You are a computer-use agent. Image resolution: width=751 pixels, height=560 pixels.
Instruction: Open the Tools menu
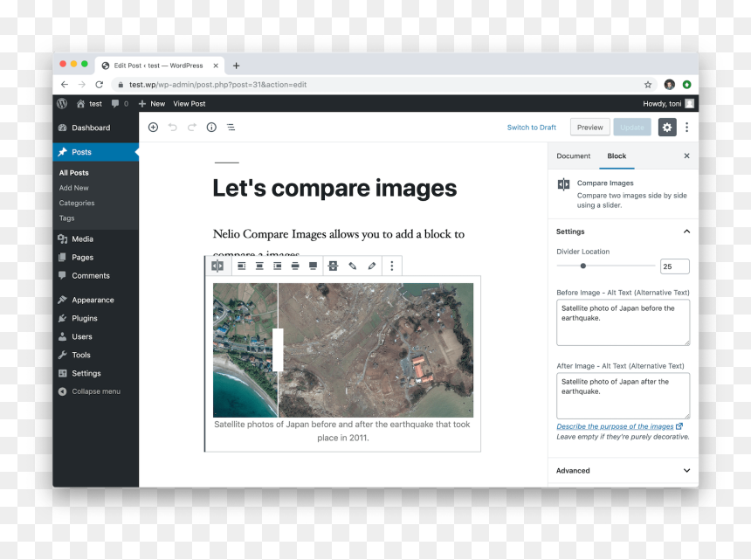(96, 355)
